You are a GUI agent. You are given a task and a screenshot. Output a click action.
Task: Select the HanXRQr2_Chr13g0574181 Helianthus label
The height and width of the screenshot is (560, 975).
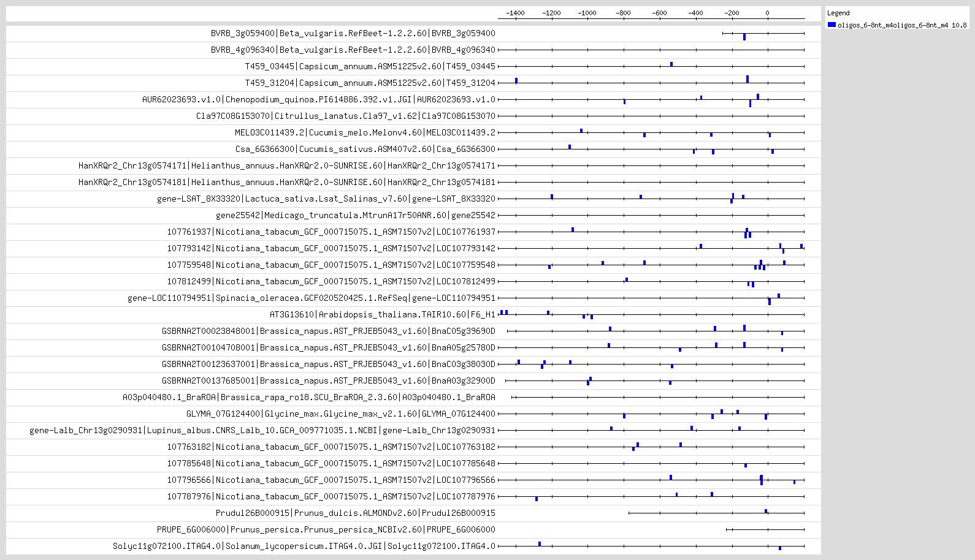(x=287, y=182)
